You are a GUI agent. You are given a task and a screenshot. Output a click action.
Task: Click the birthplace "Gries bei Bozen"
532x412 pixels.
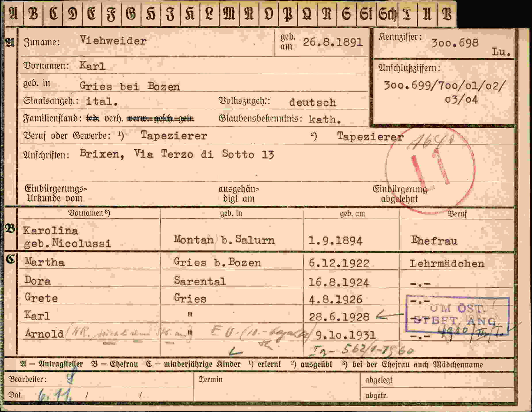coord(130,87)
